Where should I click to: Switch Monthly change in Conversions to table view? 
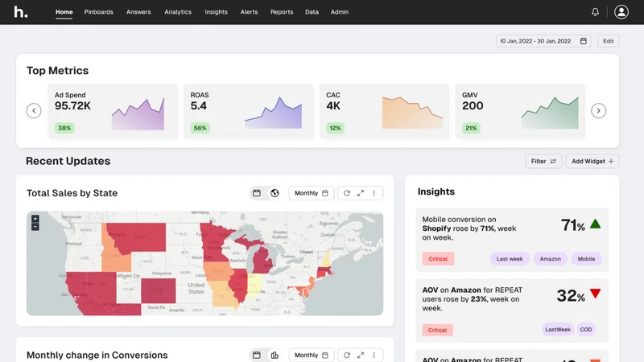click(x=257, y=355)
